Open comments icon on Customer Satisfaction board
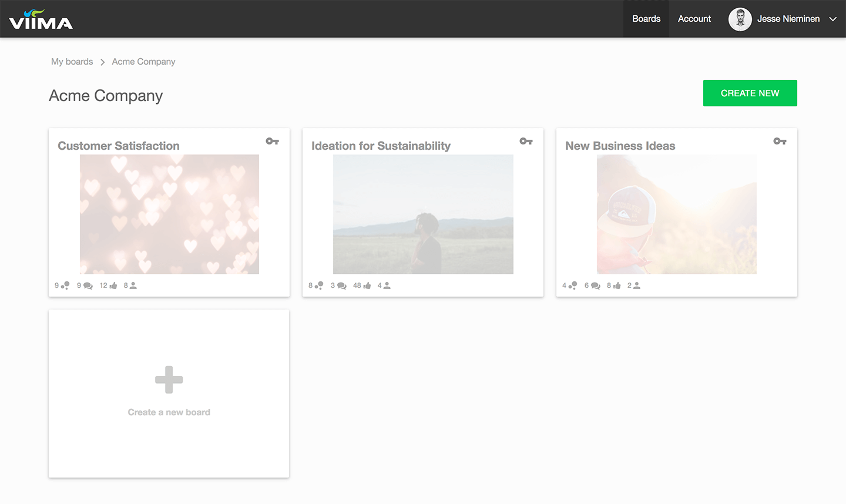Image resolution: width=846 pixels, height=504 pixels. tap(87, 285)
